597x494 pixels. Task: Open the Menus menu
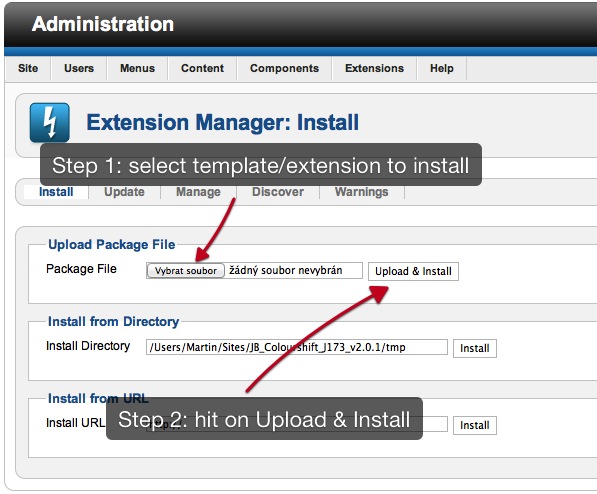pos(137,68)
